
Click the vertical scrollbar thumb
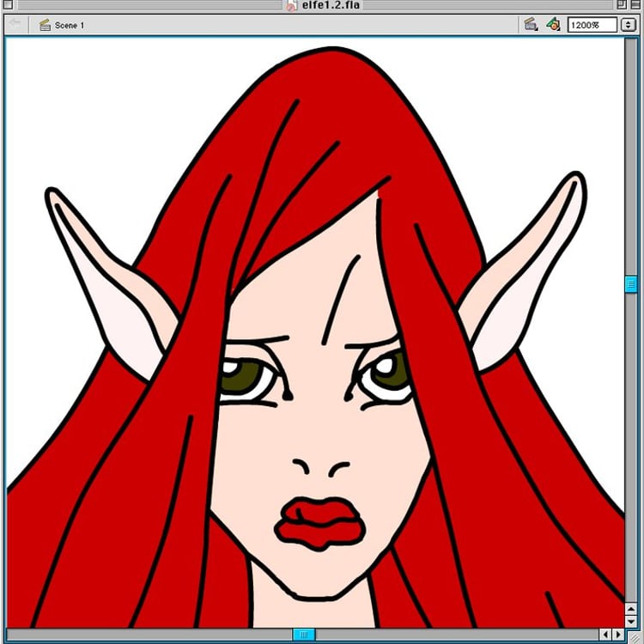(631, 284)
